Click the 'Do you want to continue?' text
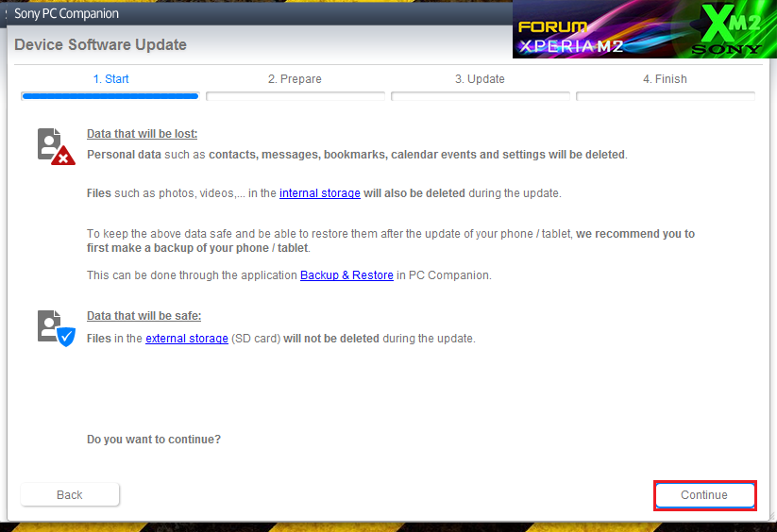Screen dimensions: 777x532 coord(154,440)
